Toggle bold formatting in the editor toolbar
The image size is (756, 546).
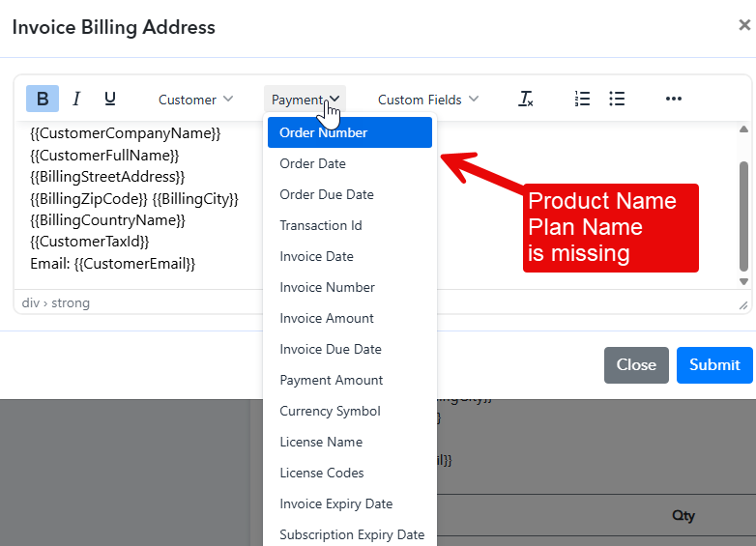[43, 99]
